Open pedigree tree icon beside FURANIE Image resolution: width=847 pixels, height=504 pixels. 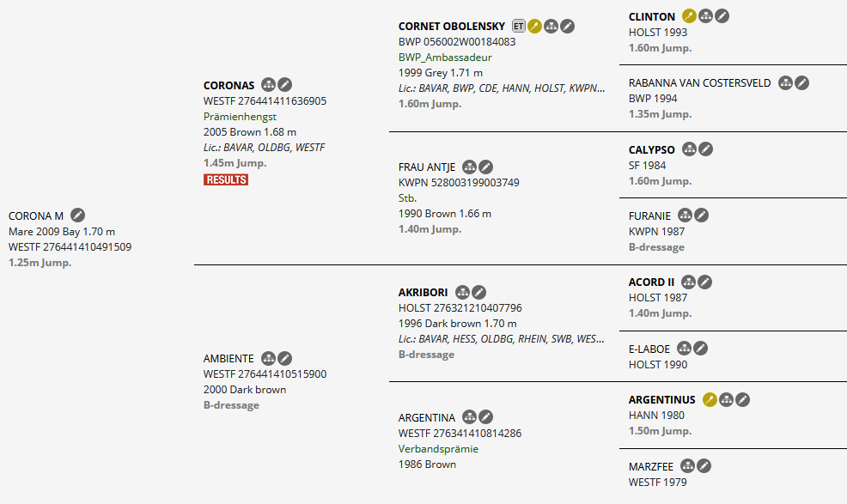click(x=685, y=215)
